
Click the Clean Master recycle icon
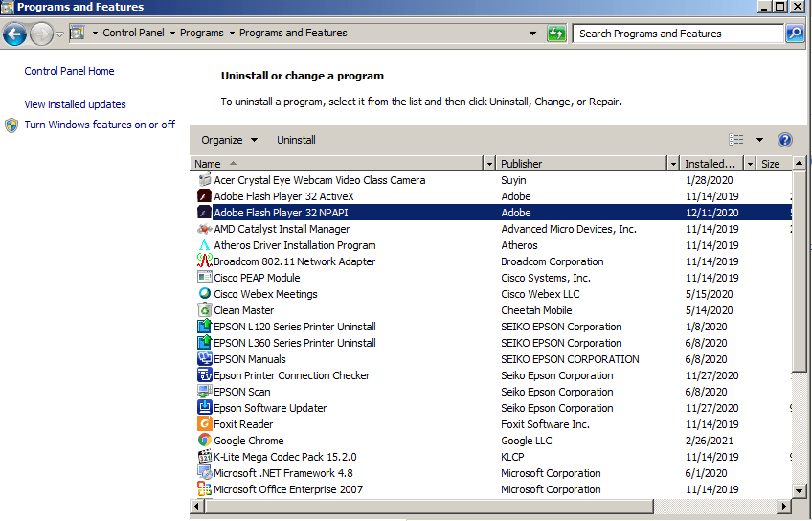click(x=205, y=310)
